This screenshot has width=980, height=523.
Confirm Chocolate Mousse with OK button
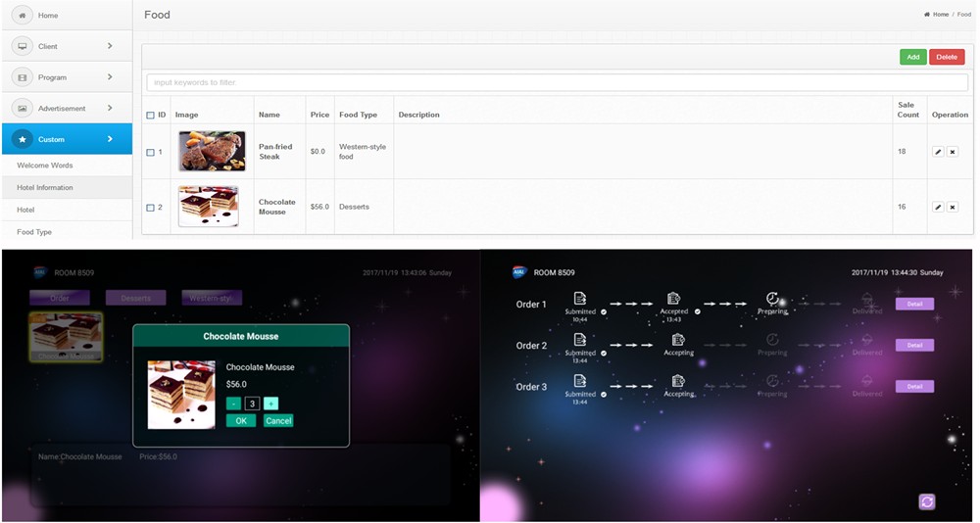pos(241,420)
